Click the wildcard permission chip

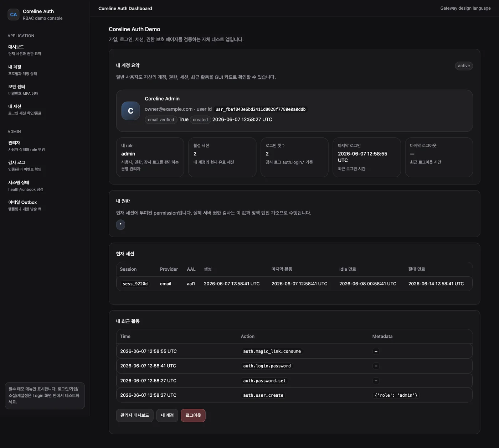[x=120, y=224]
